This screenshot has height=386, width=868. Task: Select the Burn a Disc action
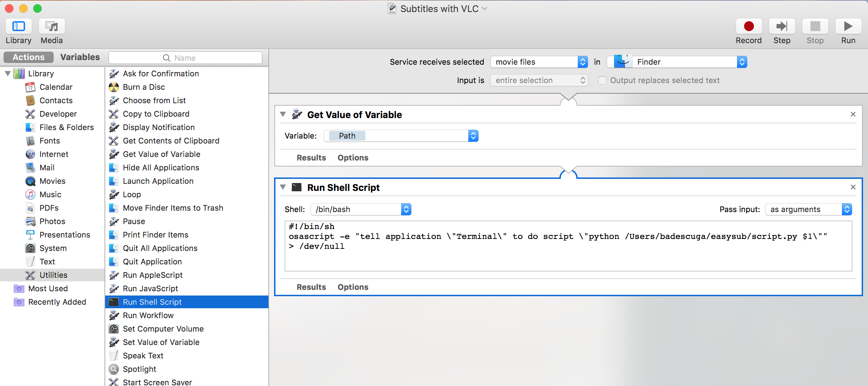[x=144, y=87]
